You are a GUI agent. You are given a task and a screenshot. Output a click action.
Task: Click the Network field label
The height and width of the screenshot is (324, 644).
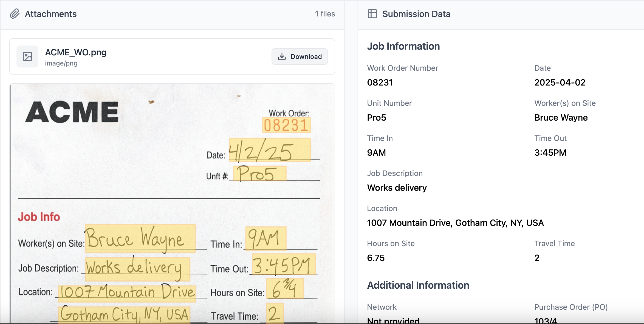click(x=382, y=307)
